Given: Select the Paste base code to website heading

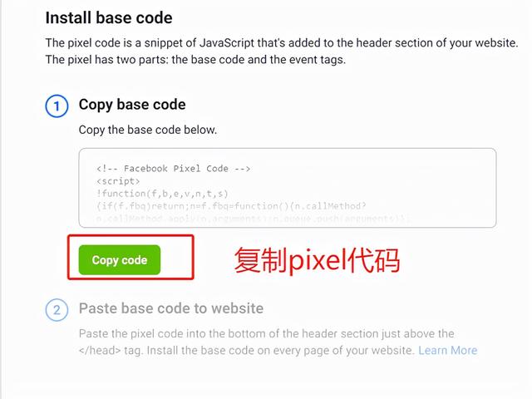Looking at the screenshot, I should pos(171,308).
